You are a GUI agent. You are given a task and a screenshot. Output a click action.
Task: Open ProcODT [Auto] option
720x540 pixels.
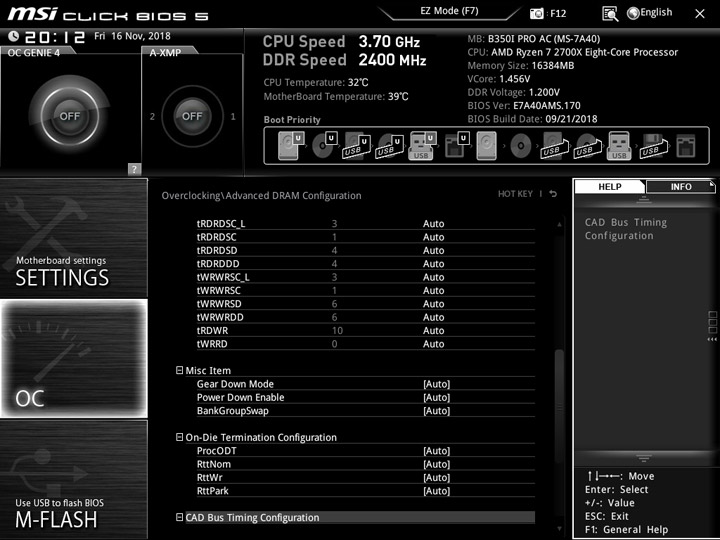[x=436, y=451]
